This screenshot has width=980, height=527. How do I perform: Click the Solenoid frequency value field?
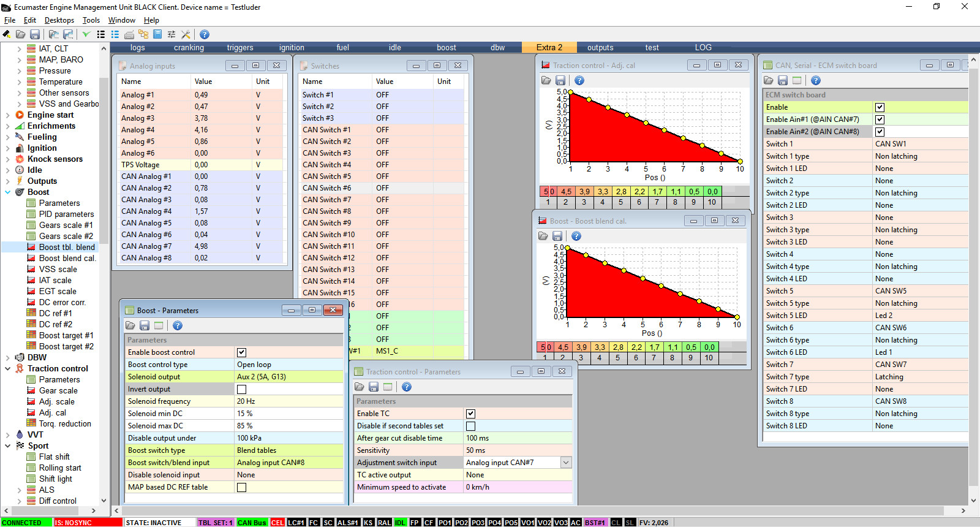pyautogui.click(x=288, y=401)
